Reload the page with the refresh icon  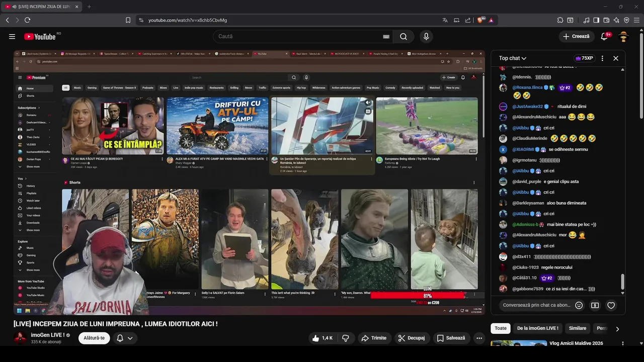pyautogui.click(x=27, y=20)
